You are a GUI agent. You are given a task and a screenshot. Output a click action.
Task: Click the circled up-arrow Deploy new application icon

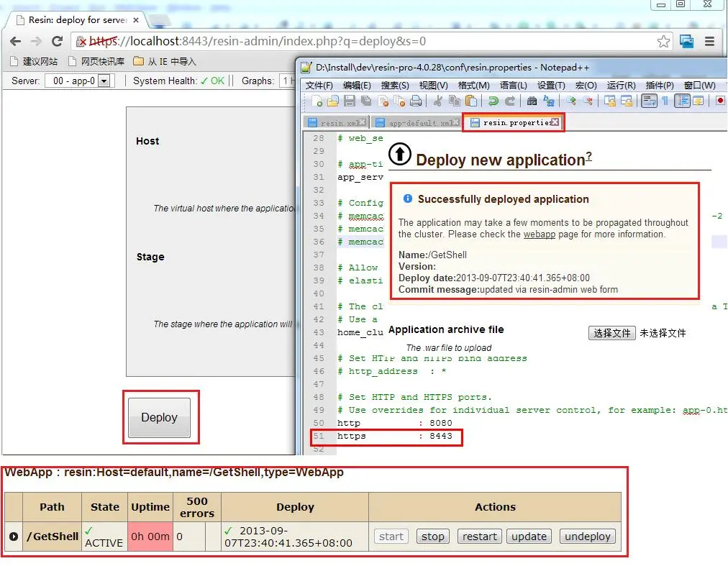400,154
